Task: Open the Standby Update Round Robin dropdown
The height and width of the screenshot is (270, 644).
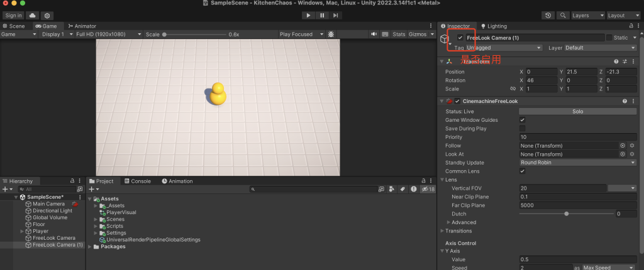Action: 578,163
